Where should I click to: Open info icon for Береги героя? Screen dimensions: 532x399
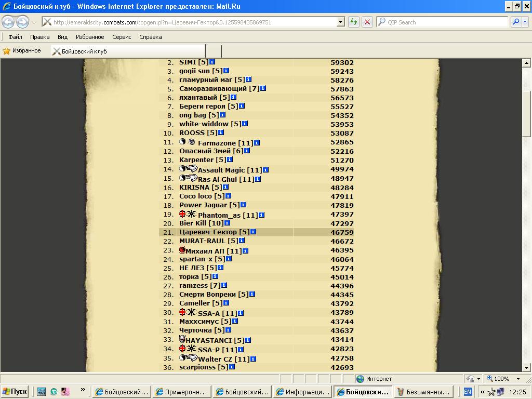pos(242,106)
